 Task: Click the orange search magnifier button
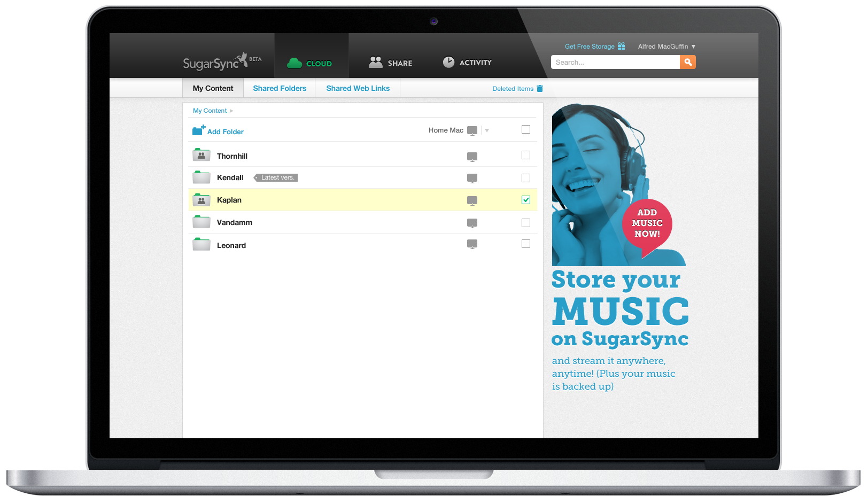[688, 62]
